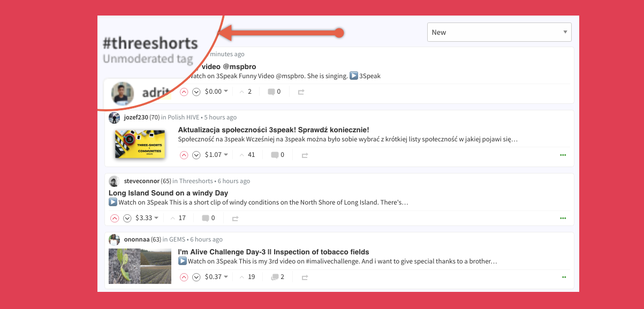Reblog jozef230's Aktualizacja post
Screen dimensions: 644x309
coord(305,155)
